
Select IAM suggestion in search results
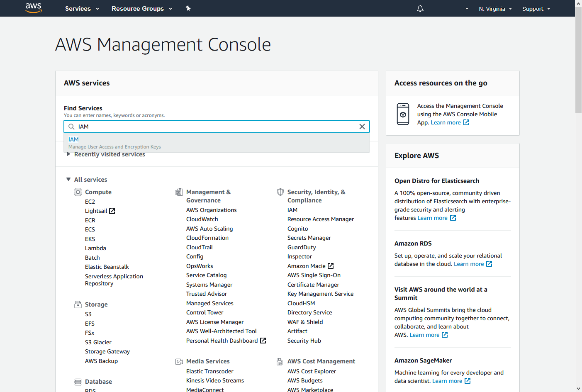[217, 143]
